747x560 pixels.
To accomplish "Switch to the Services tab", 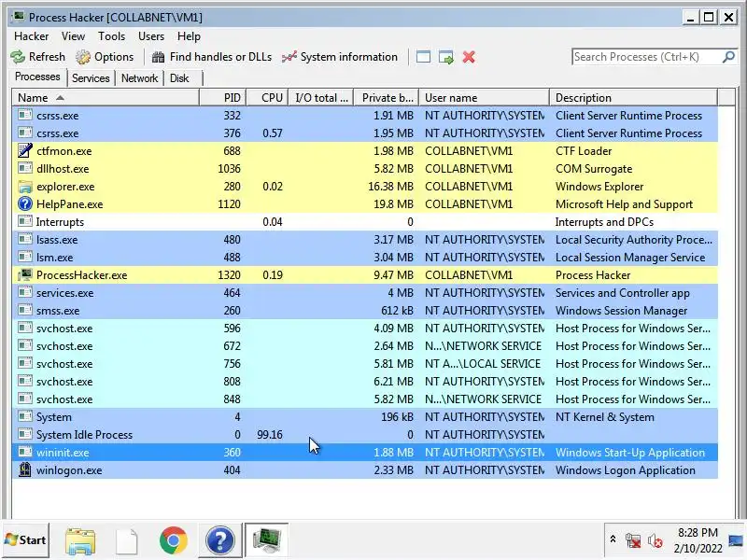I will coord(91,78).
